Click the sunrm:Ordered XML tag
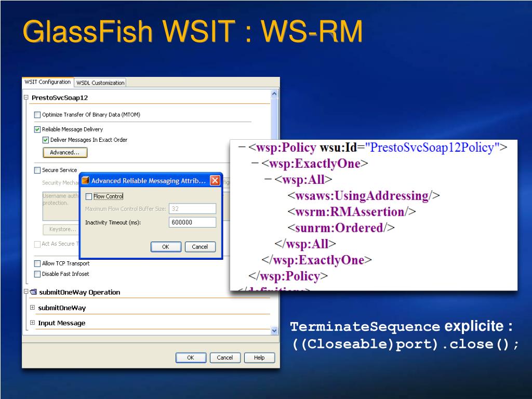The height and width of the screenshot is (399, 532). (x=341, y=228)
